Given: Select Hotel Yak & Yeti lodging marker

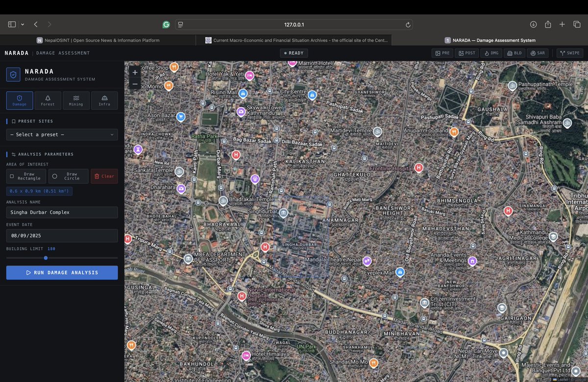Looking at the screenshot, I should coord(249,76).
